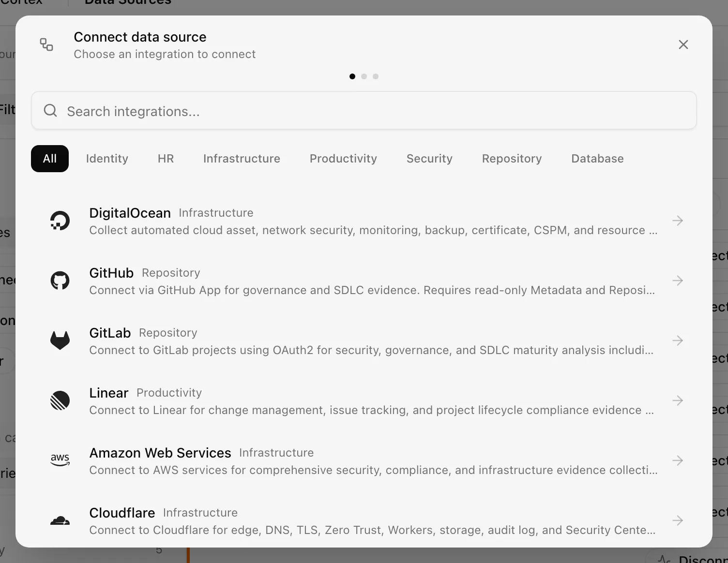The height and width of the screenshot is (563, 728).
Task: Open DigitalOcean with its arrow icon
Action: coord(678,221)
